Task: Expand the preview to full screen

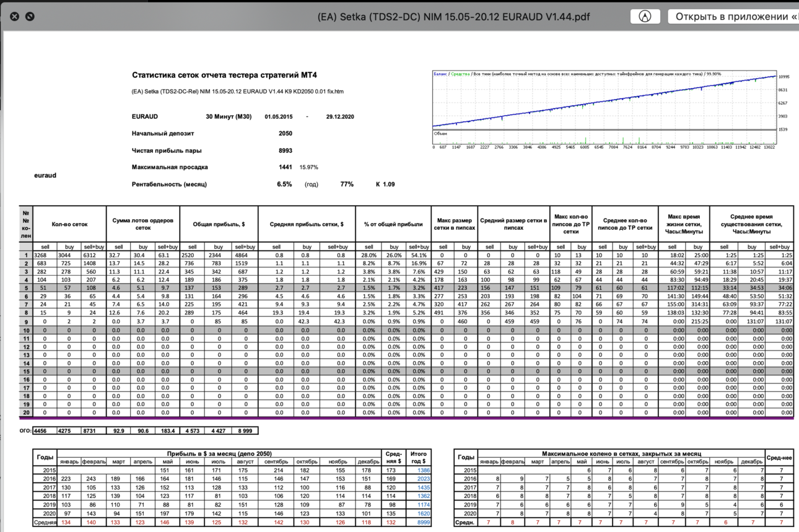Action: point(30,17)
